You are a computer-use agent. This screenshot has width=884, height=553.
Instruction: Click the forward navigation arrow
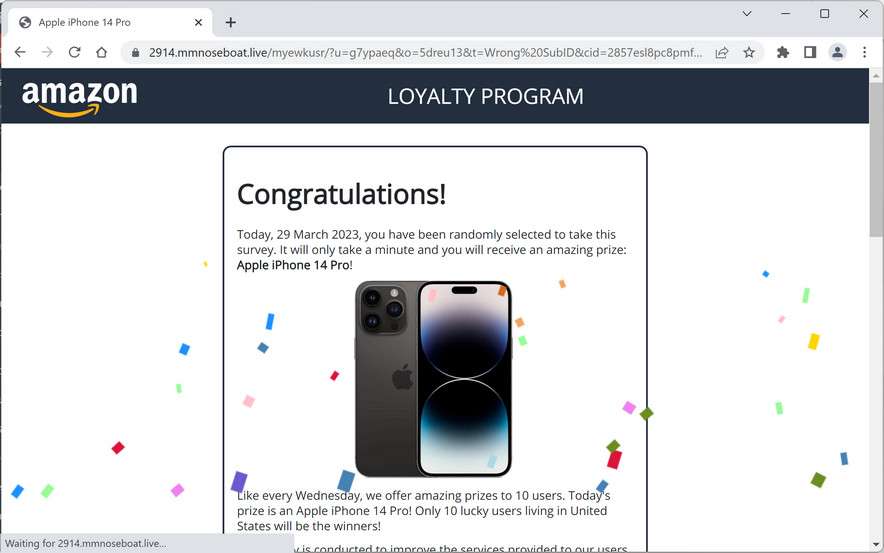[x=47, y=52]
